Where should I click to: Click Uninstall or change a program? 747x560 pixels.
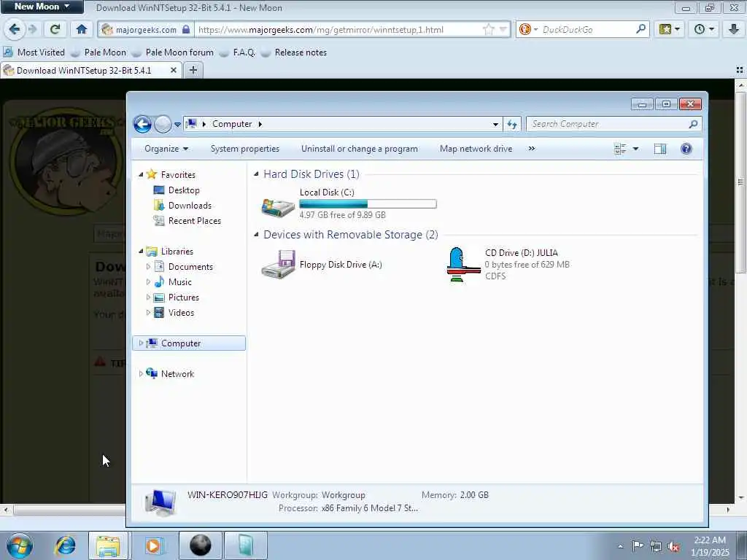pyautogui.click(x=359, y=149)
